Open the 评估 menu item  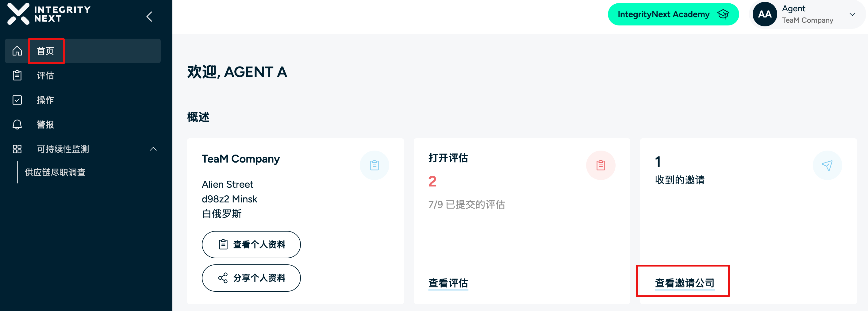pyautogui.click(x=45, y=75)
